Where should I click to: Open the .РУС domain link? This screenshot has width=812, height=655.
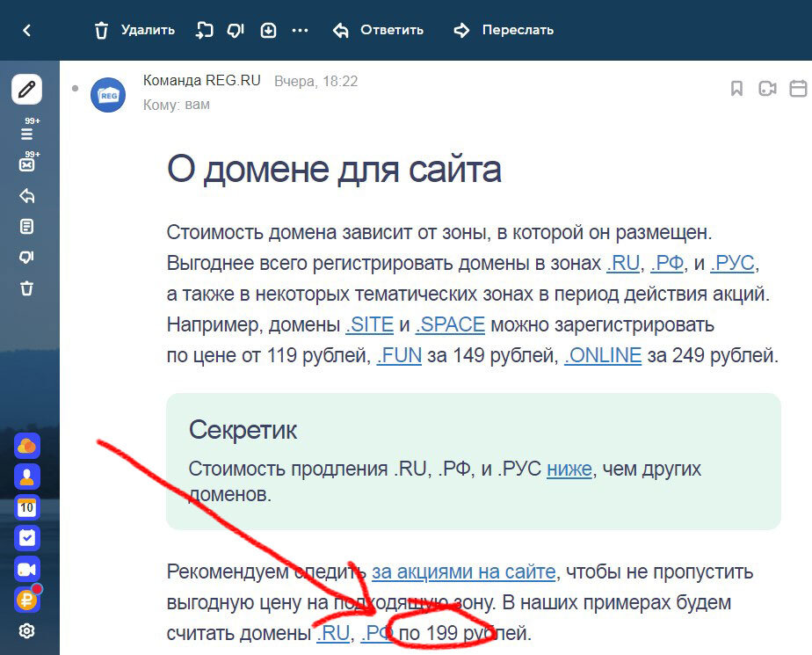pyautogui.click(x=732, y=263)
